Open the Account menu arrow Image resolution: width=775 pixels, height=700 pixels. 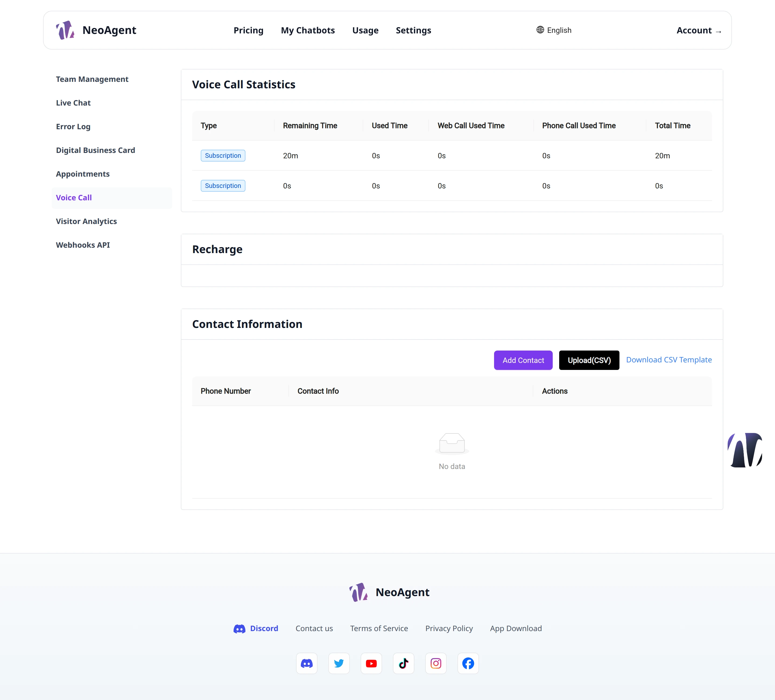pos(718,31)
